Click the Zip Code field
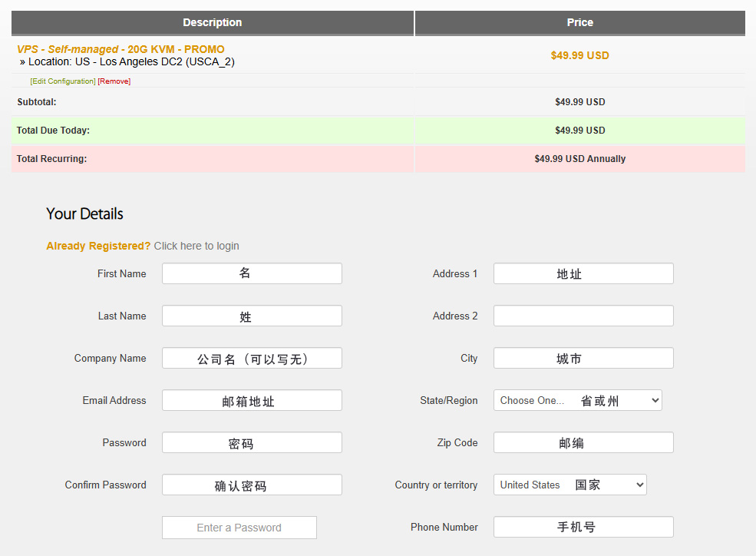The width and height of the screenshot is (756, 556). pyautogui.click(x=583, y=442)
